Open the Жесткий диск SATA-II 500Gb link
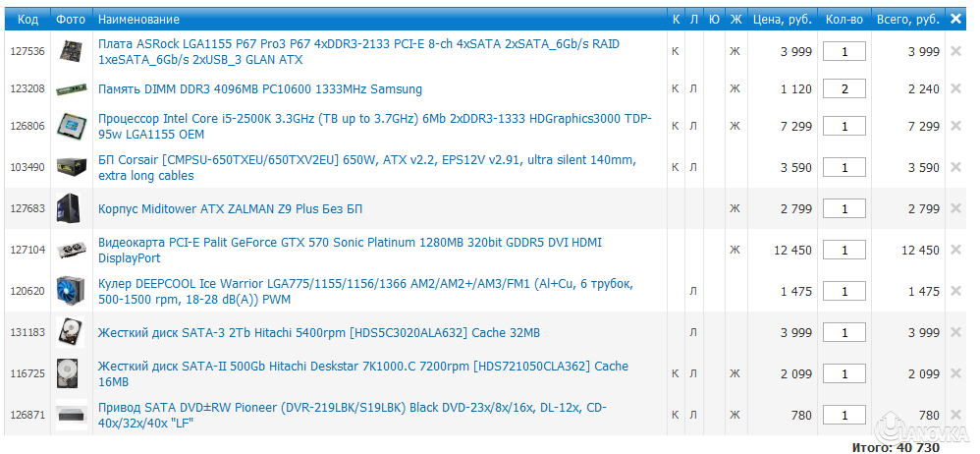The image size is (980, 454). click(x=363, y=374)
